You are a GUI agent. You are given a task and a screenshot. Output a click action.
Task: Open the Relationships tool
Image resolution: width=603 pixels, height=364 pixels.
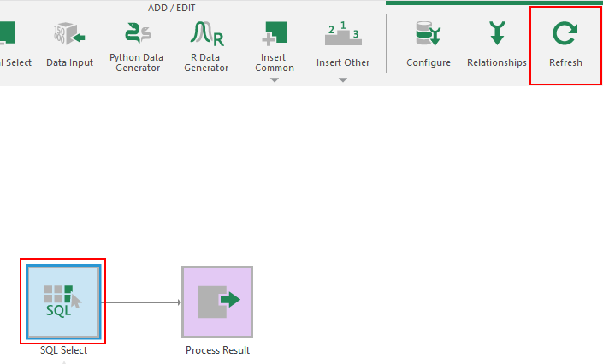coord(496,35)
